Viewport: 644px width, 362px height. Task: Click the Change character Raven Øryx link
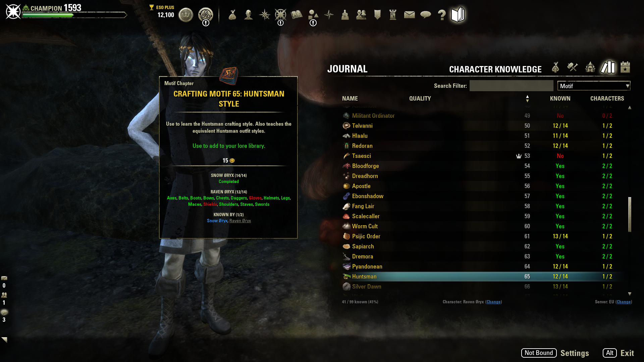494,302
